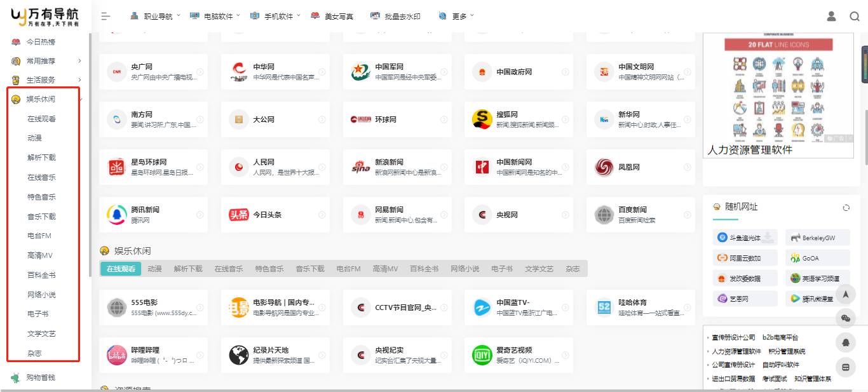Click the 今日头条 site logo icon

tap(239, 215)
